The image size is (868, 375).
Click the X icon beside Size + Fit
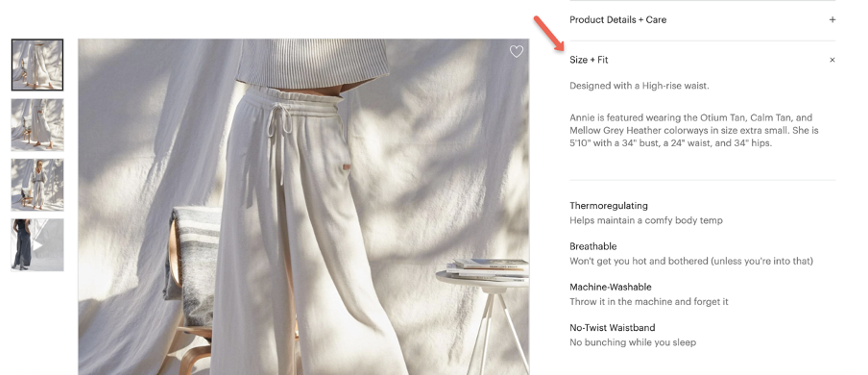coord(832,60)
